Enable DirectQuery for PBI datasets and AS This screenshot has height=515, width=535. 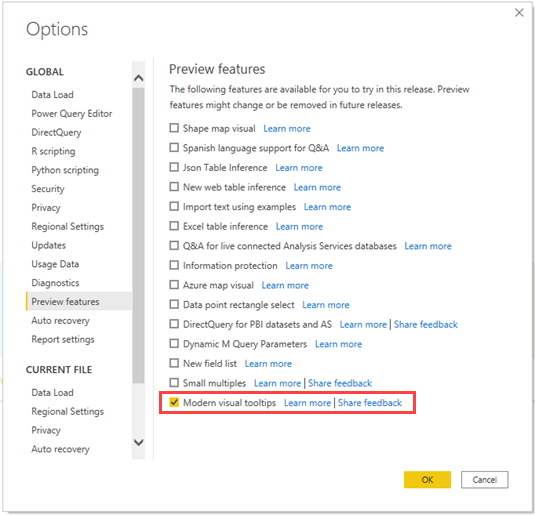[174, 324]
